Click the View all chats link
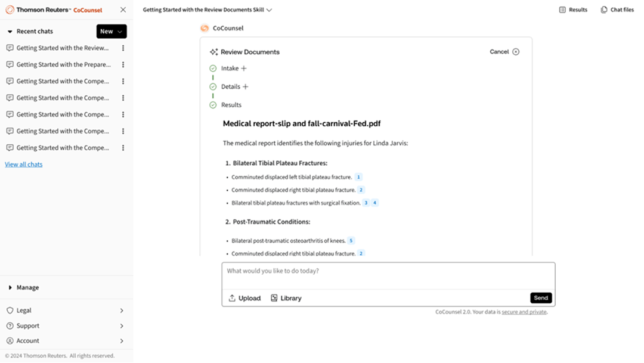 pos(24,165)
